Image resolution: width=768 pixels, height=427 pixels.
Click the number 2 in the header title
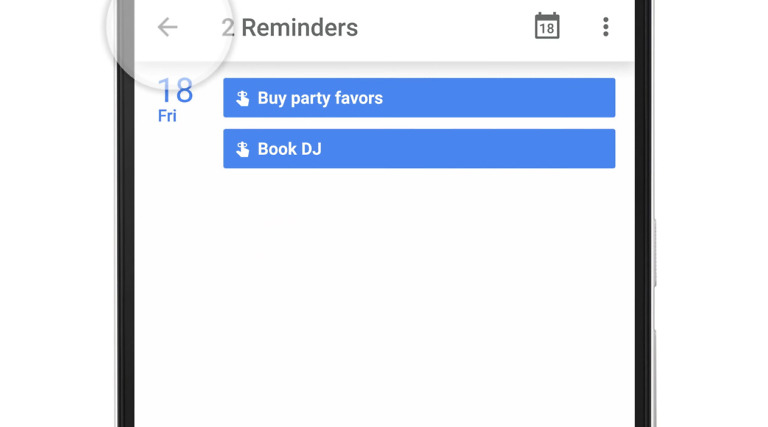(x=228, y=27)
